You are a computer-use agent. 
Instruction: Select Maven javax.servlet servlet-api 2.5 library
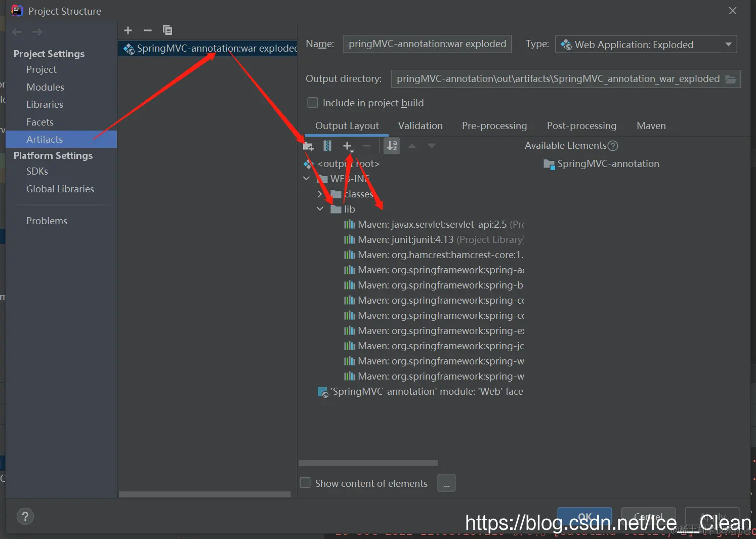(x=433, y=224)
